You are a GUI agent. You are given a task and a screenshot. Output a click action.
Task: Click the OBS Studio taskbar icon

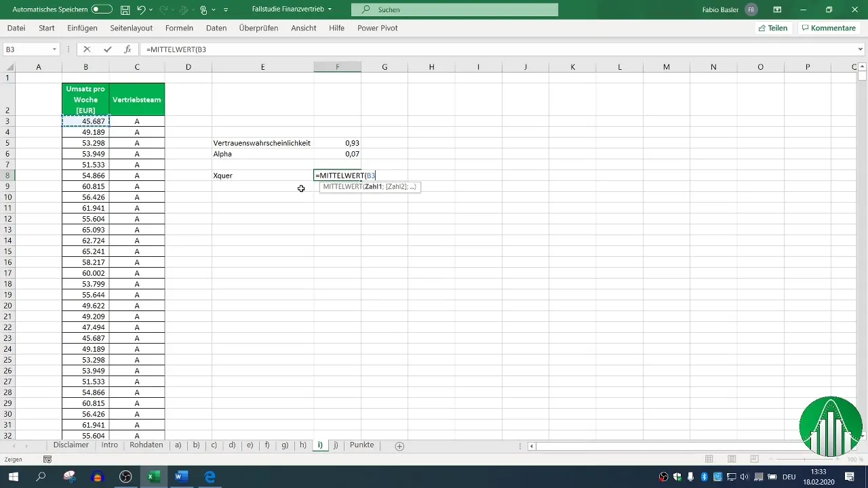click(x=125, y=476)
